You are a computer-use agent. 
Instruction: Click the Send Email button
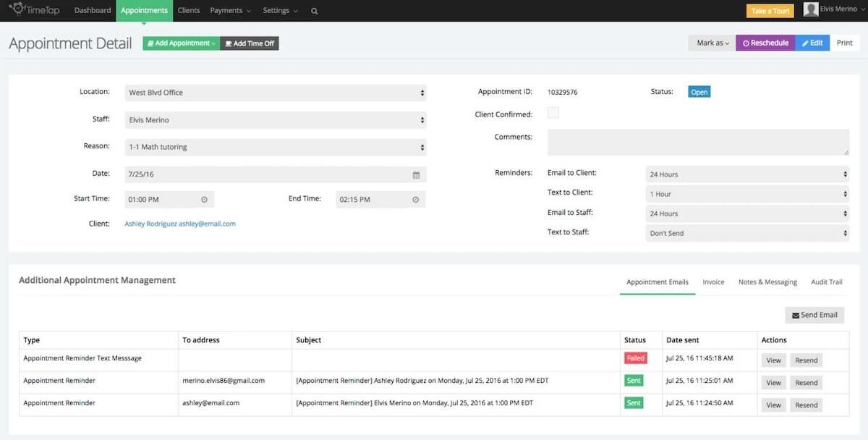pos(814,315)
